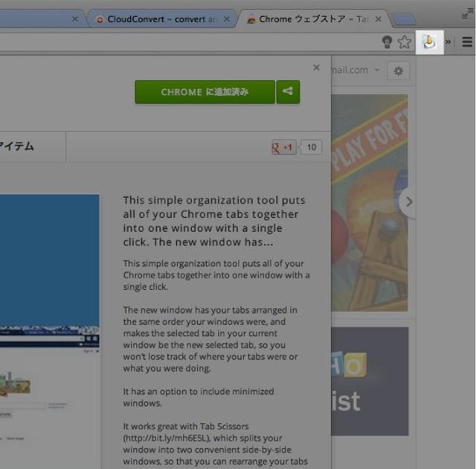The image size is (476, 469).
Task: Bookmark this page with the star icon
Action: (x=405, y=42)
